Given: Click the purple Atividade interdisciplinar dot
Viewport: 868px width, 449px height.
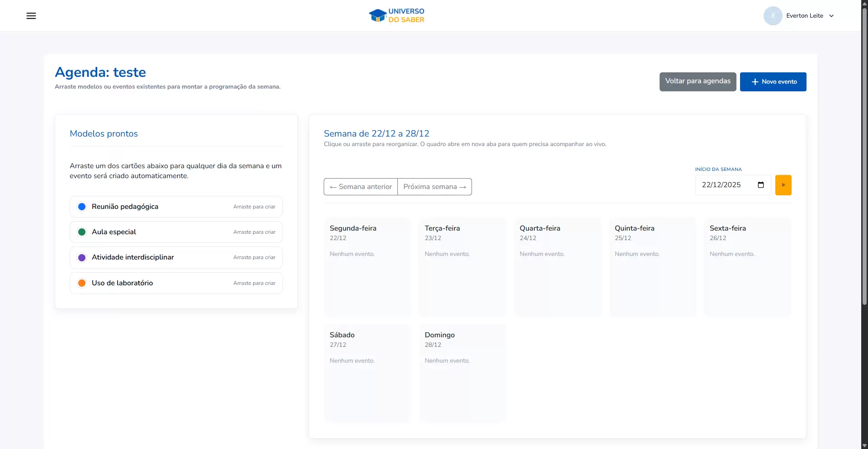Looking at the screenshot, I should click(82, 257).
